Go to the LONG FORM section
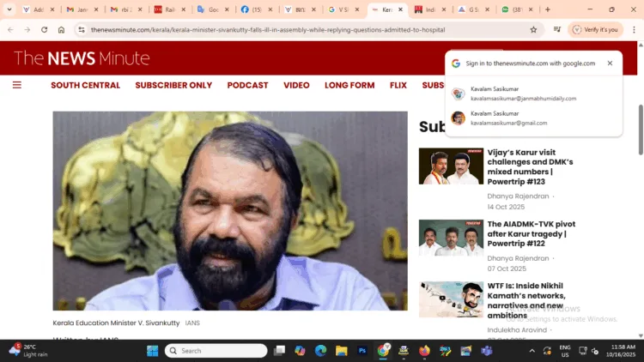This screenshot has width=644, height=362. pos(349,85)
